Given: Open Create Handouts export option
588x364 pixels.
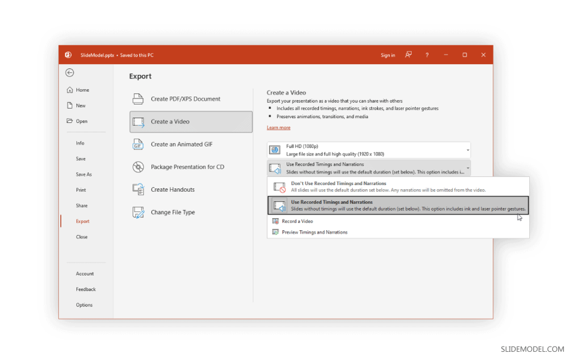Looking at the screenshot, I should click(191, 190).
